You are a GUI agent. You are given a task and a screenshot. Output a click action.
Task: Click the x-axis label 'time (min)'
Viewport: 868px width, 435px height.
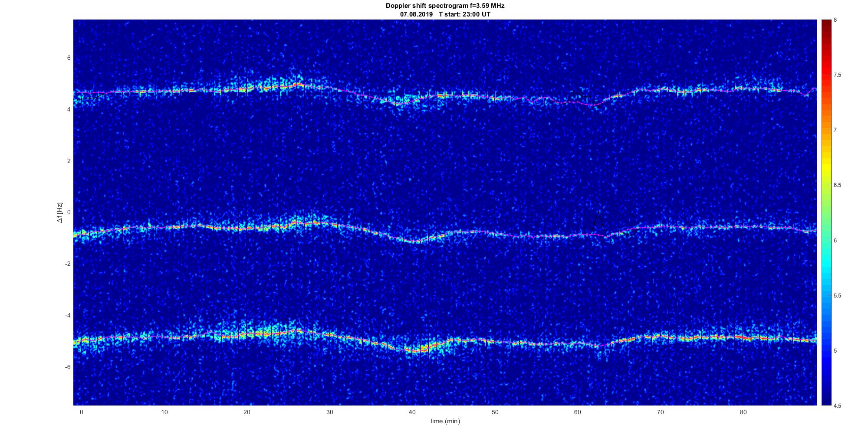tap(445, 421)
